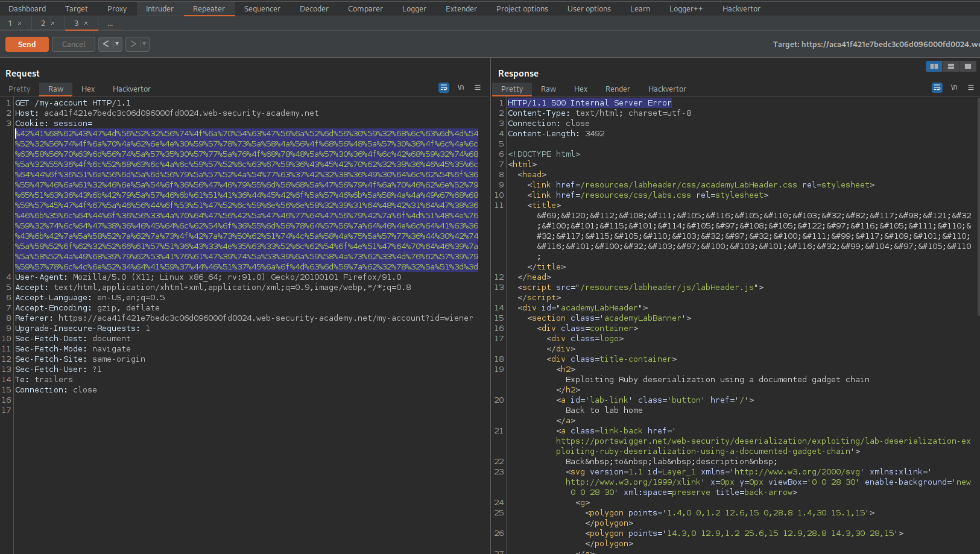Toggle word wrap in the Request panel
The width and height of the screenshot is (980, 554).
[x=444, y=87]
